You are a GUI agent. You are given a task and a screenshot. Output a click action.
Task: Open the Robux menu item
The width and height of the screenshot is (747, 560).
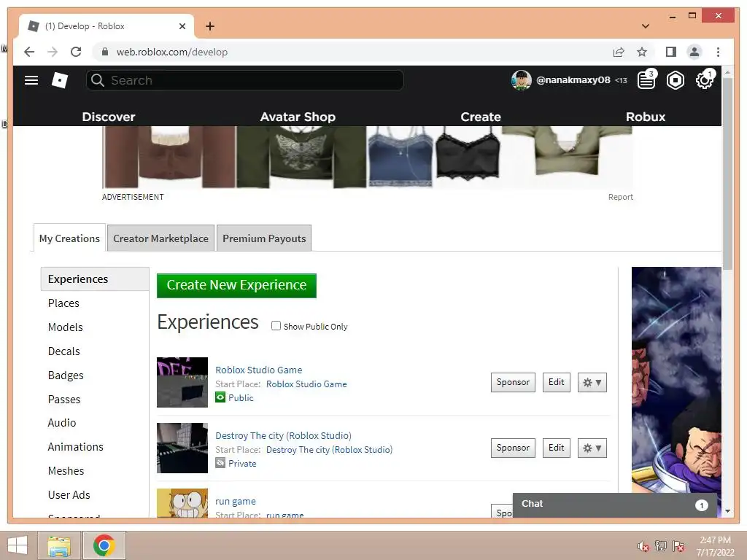tap(646, 117)
